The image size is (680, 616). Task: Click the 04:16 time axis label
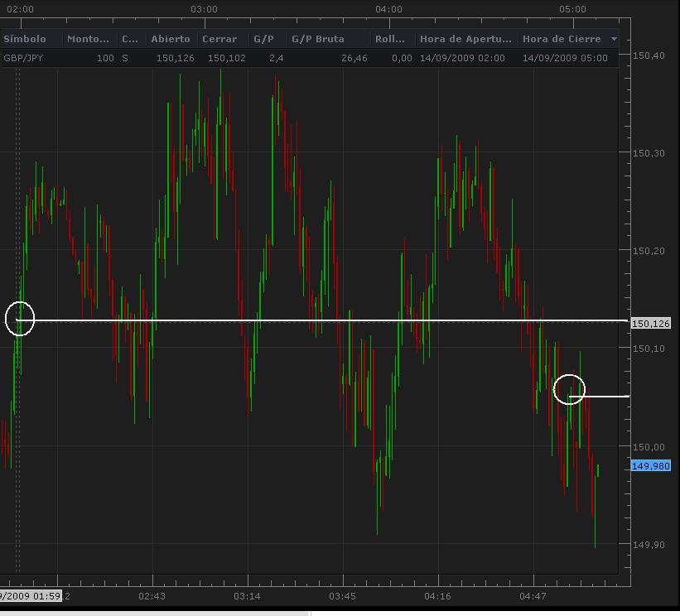click(x=437, y=596)
